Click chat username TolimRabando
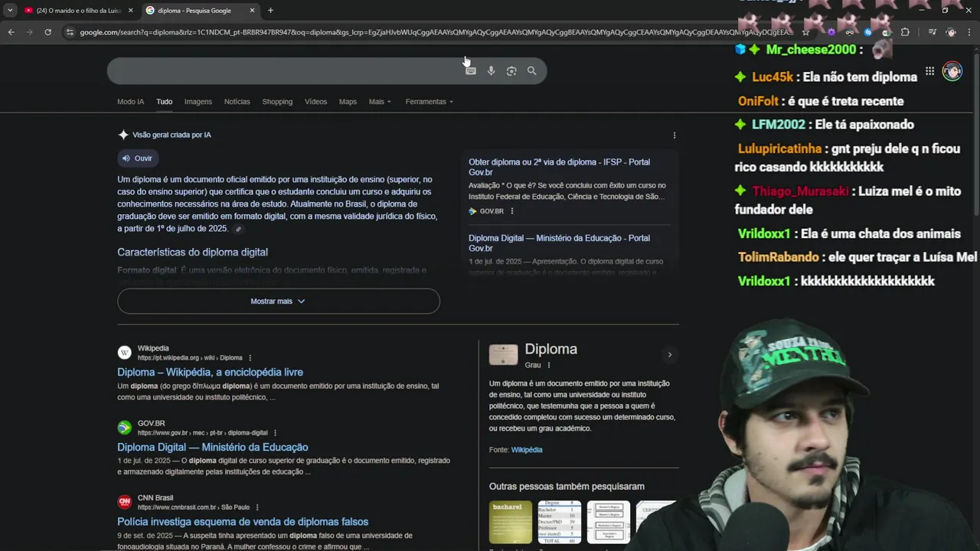 coord(779,258)
